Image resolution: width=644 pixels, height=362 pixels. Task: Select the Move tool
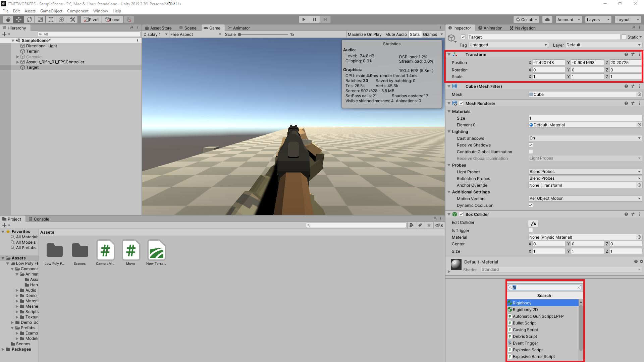coord(18,19)
